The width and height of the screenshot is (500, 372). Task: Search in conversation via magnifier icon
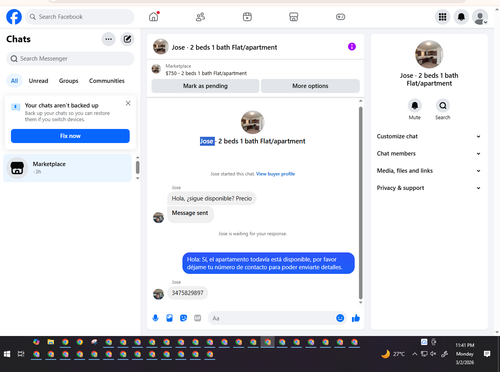443,106
